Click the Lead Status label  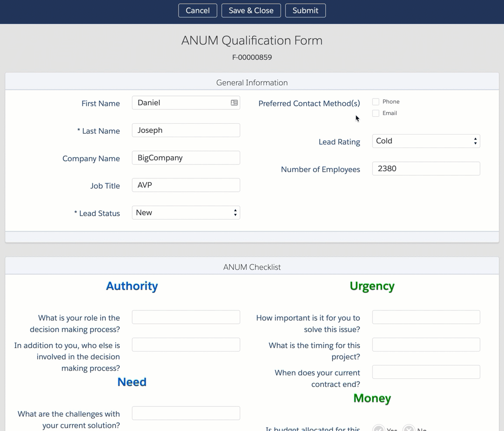pyautogui.click(x=97, y=213)
